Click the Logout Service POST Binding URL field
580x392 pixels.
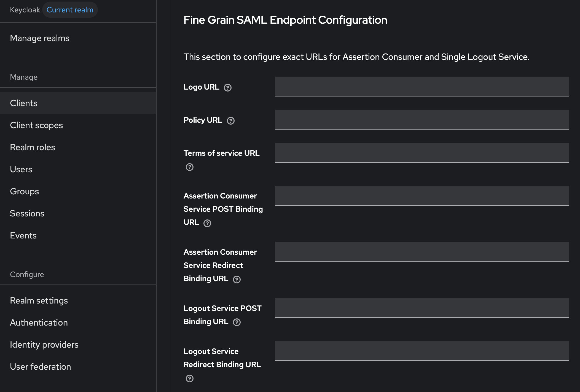[422, 308]
